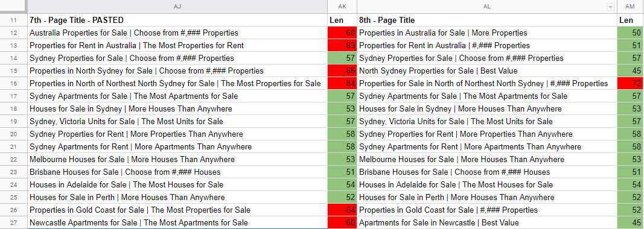Click red cell with value 72
This screenshot has height=229, width=644.
(x=630, y=83)
